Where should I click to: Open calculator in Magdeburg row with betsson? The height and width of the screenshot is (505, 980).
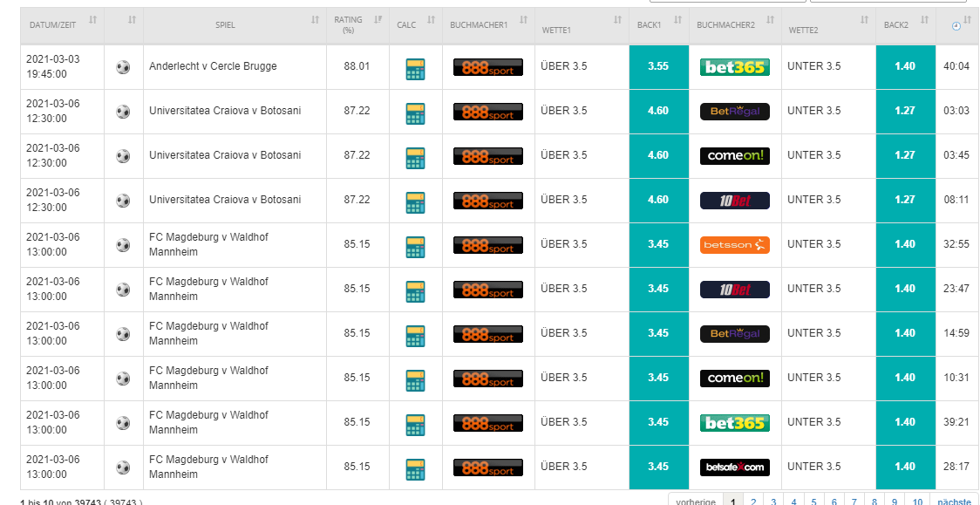(x=415, y=246)
